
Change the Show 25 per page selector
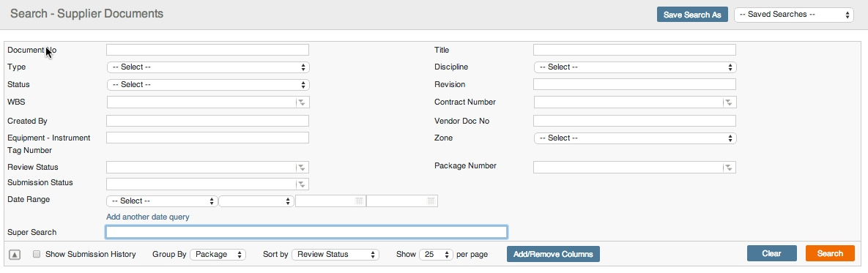[x=437, y=255]
